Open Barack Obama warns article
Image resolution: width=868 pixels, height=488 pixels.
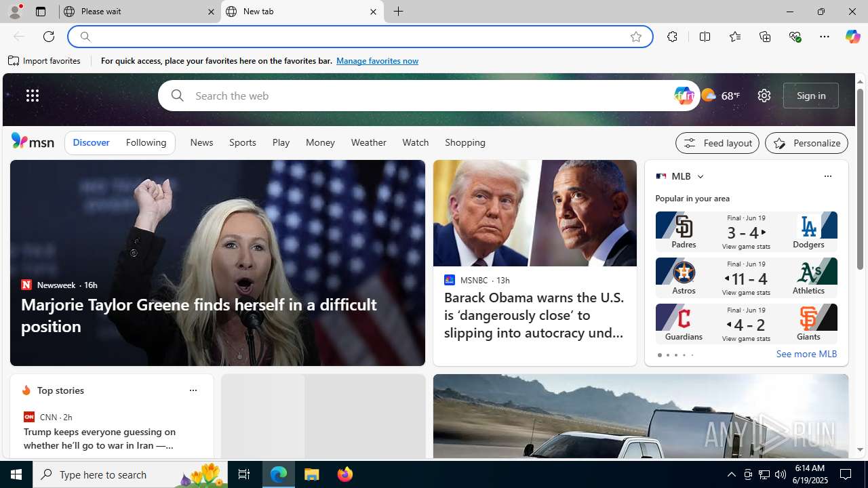tap(535, 314)
